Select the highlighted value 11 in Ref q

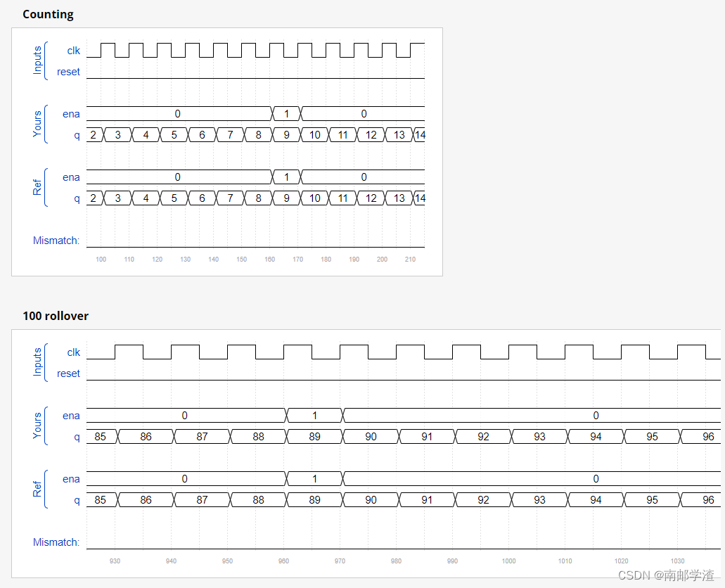coord(342,198)
